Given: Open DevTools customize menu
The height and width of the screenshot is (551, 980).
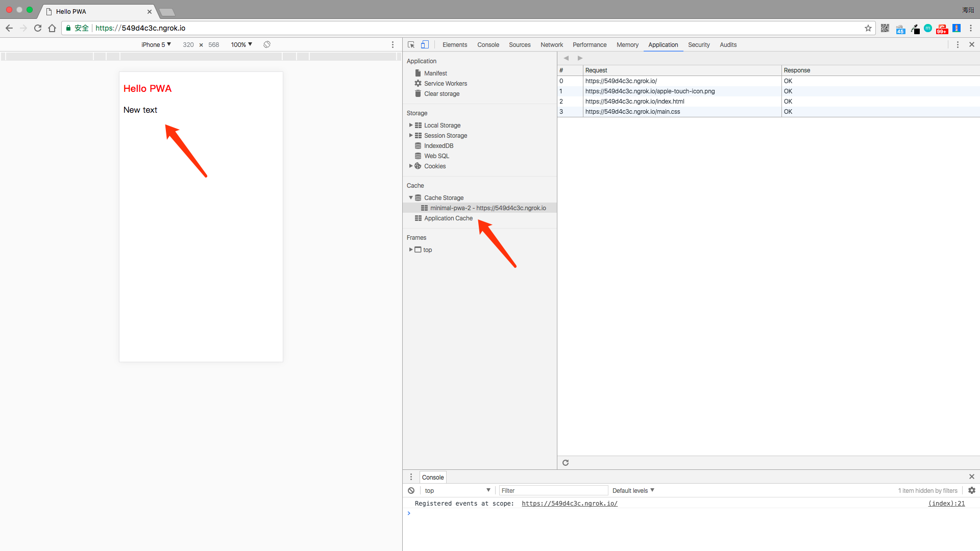Looking at the screenshot, I should 958,45.
